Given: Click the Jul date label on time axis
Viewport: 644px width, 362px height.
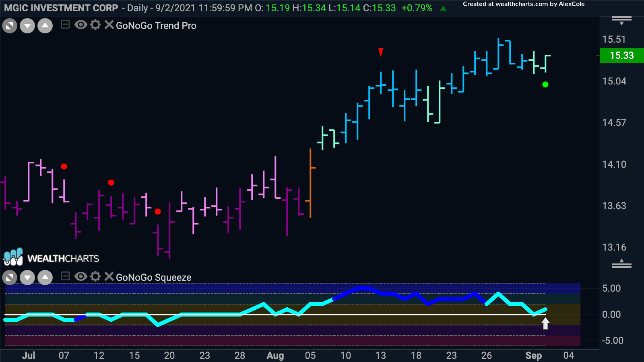Looking at the screenshot, I should (x=29, y=356).
